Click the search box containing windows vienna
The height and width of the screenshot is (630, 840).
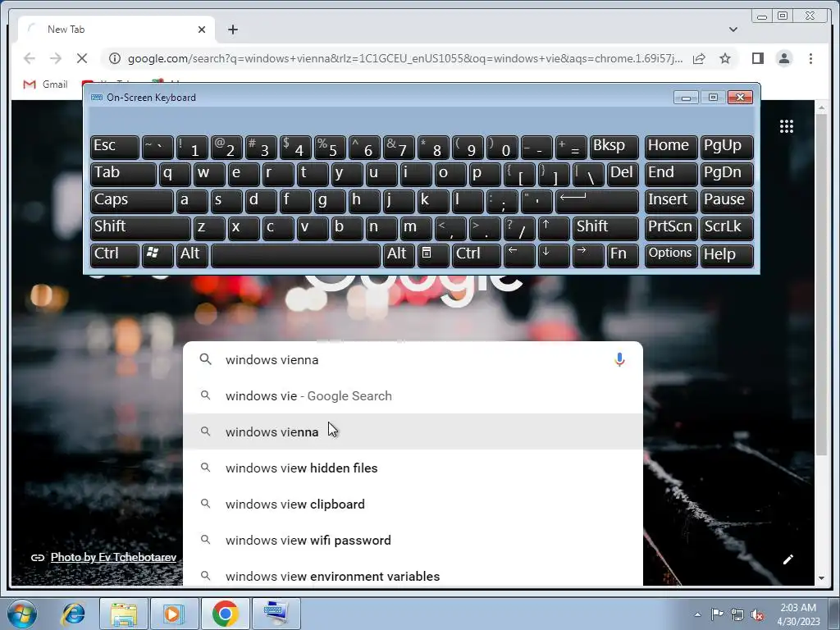click(413, 359)
